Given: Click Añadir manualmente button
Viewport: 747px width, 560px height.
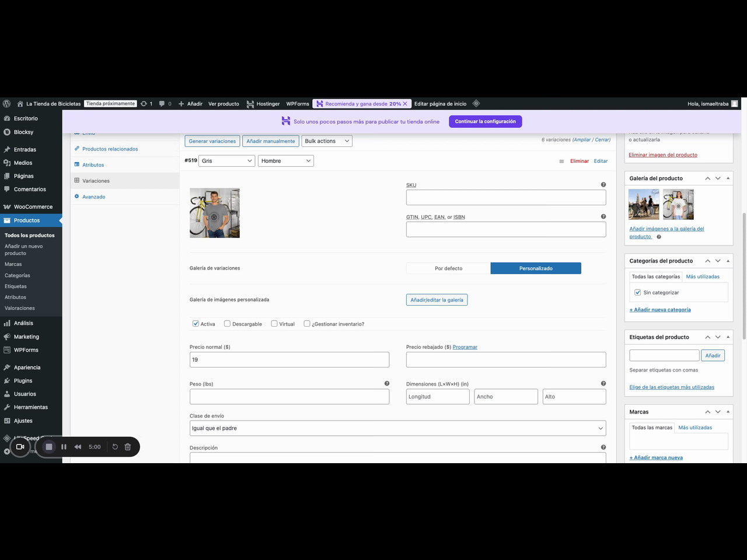Looking at the screenshot, I should pyautogui.click(x=271, y=141).
